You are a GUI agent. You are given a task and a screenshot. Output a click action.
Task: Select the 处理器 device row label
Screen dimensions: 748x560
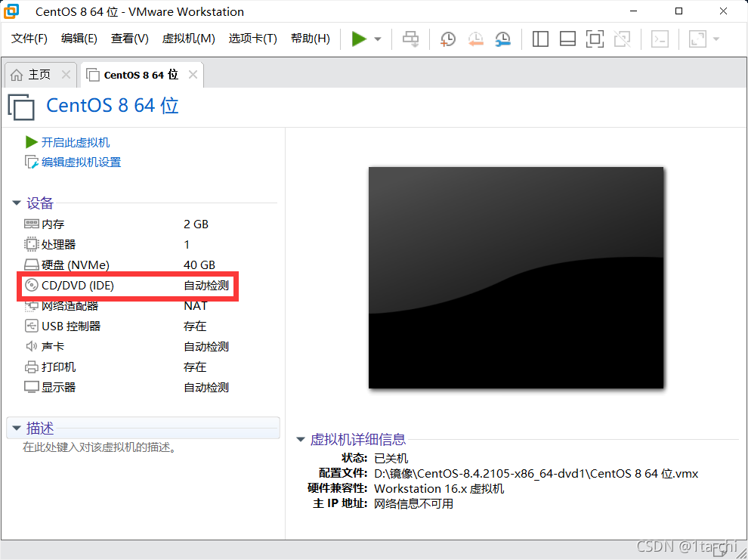click(59, 245)
